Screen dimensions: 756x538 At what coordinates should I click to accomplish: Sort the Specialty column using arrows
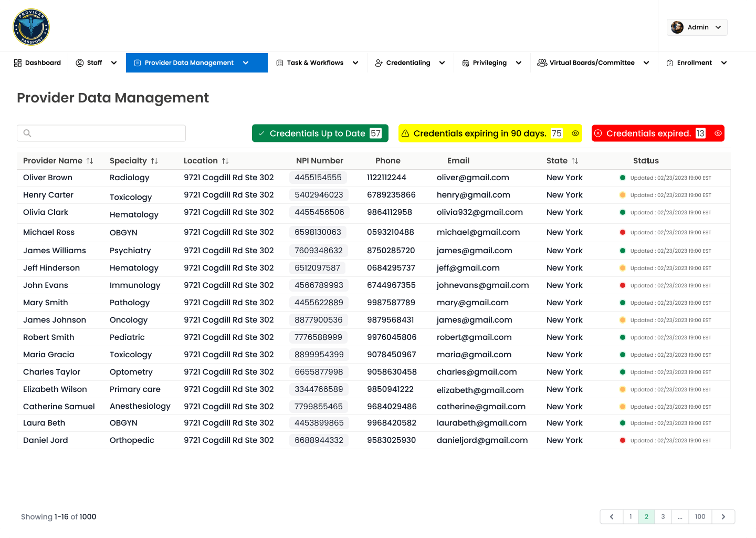click(x=154, y=161)
